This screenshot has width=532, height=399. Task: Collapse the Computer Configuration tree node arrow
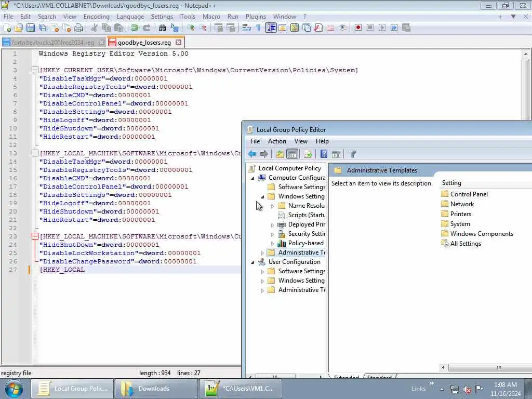[x=252, y=178]
